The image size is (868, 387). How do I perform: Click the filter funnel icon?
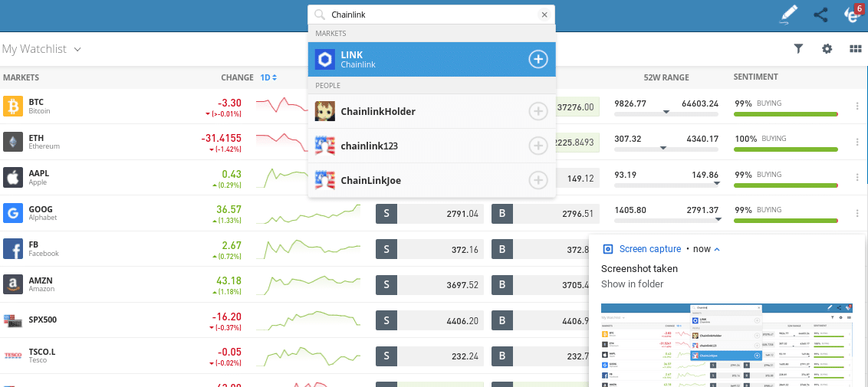point(798,48)
